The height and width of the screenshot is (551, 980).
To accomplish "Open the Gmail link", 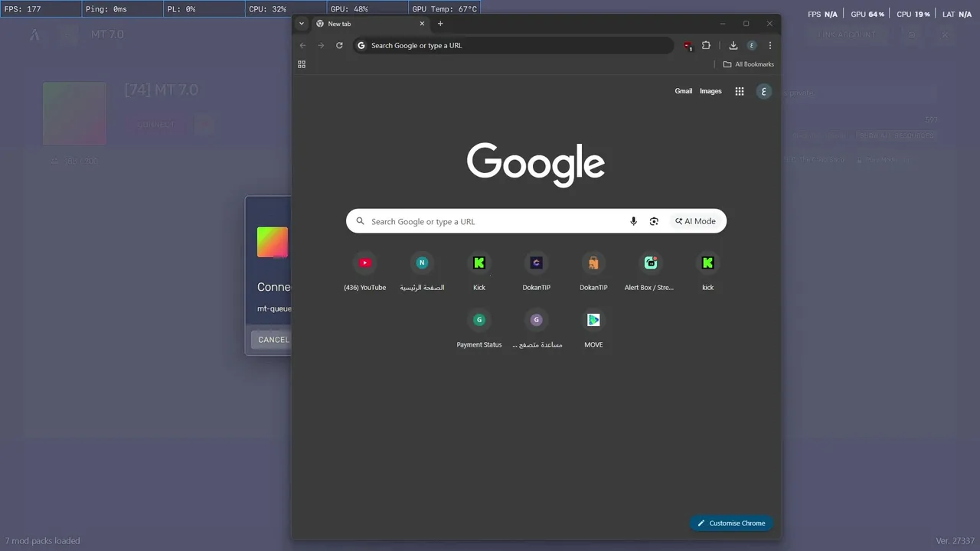I will click(683, 91).
